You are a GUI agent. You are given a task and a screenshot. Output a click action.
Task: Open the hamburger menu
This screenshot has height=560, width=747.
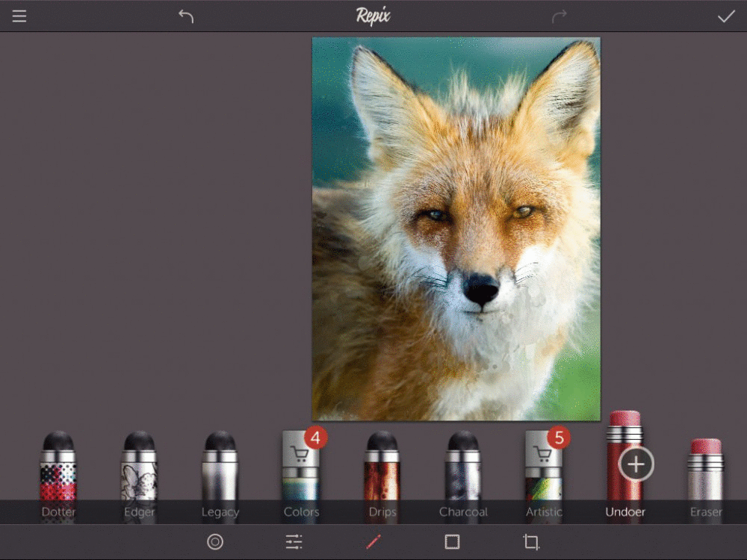click(19, 16)
